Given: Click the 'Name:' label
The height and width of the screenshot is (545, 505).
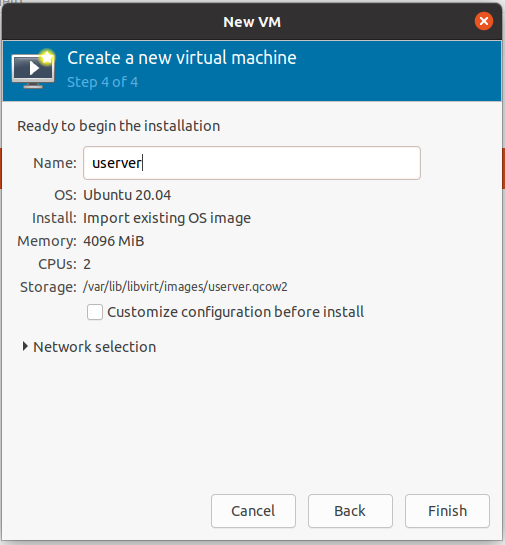Looking at the screenshot, I should (55, 163).
